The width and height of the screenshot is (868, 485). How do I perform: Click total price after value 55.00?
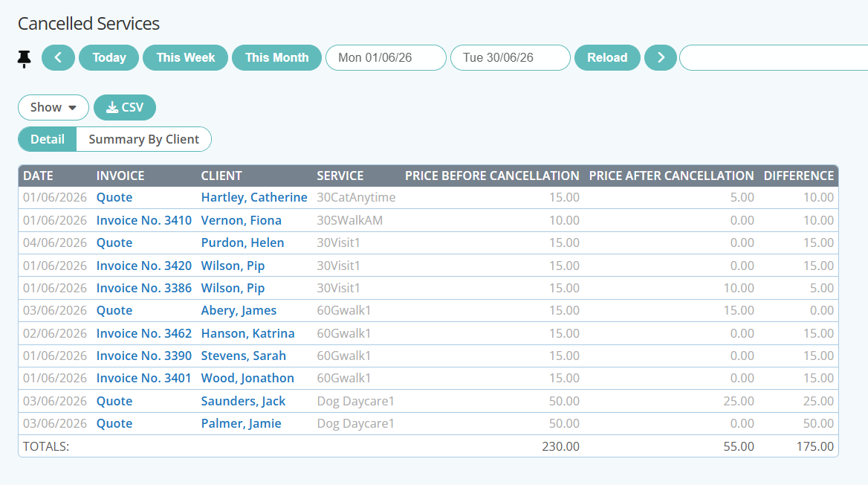point(739,446)
